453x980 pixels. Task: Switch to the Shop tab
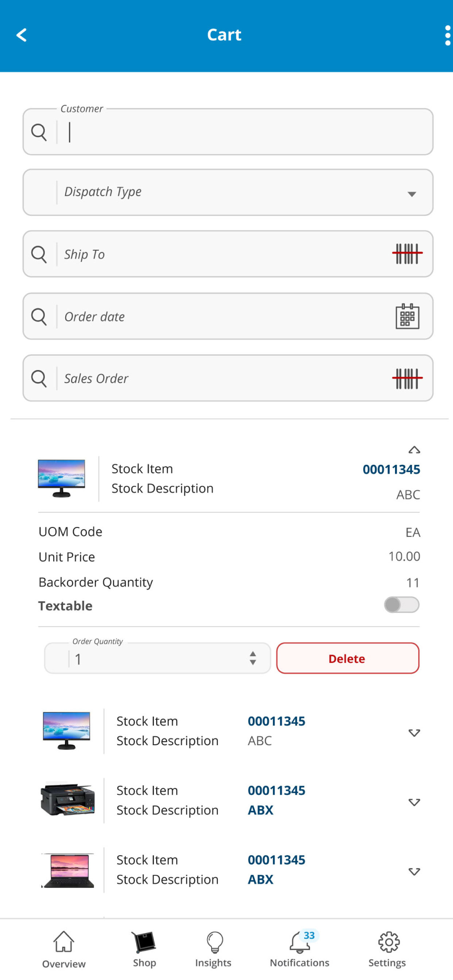[144, 948]
